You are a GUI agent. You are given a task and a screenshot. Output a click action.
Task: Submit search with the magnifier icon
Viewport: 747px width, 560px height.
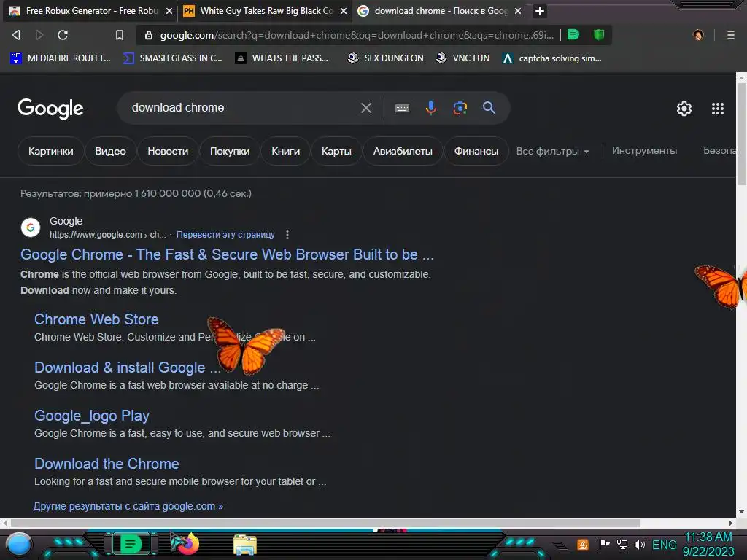489,108
